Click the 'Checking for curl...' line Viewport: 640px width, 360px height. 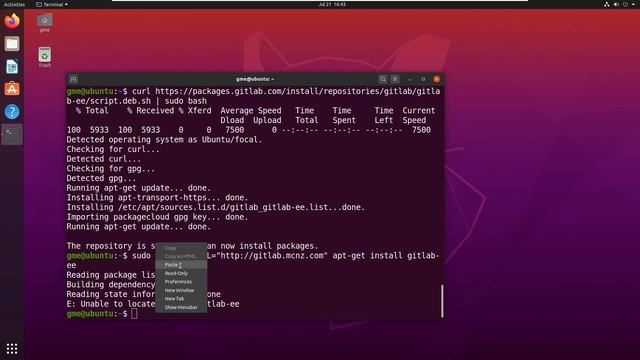(x=113, y=149)
